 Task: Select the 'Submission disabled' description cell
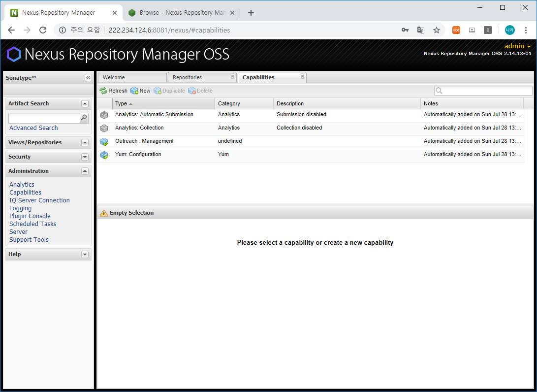pos(347,114)
